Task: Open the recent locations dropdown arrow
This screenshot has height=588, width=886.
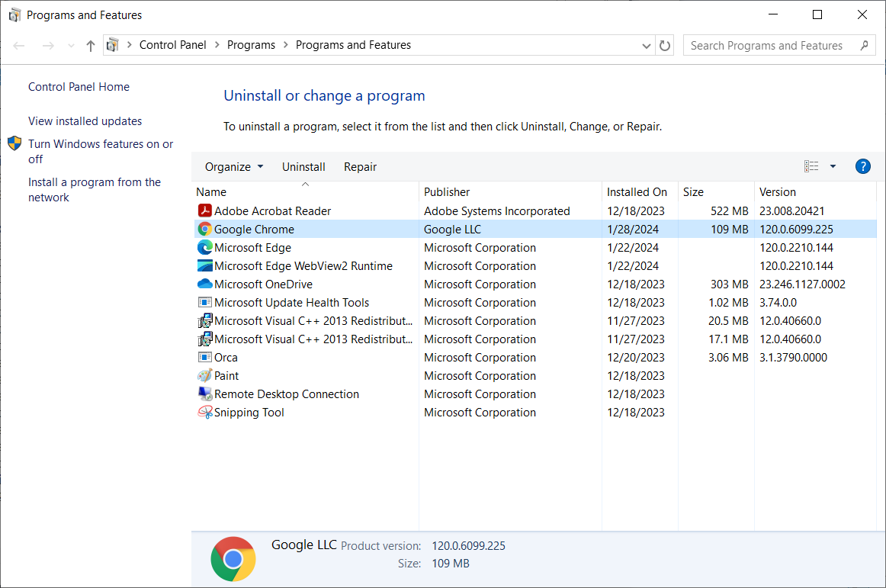Action: tap(71, 46)
